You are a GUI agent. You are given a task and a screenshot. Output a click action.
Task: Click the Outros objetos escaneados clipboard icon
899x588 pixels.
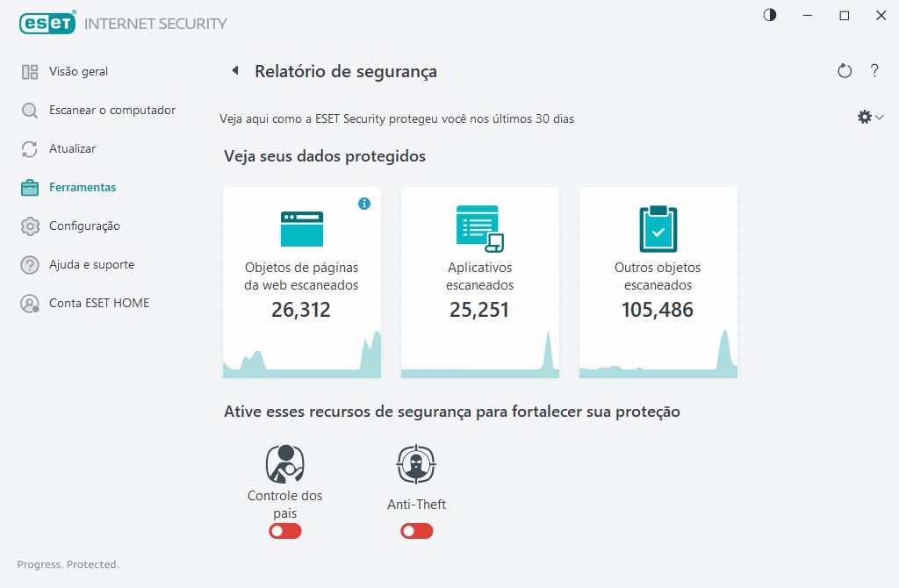click(x=658, y=228)
